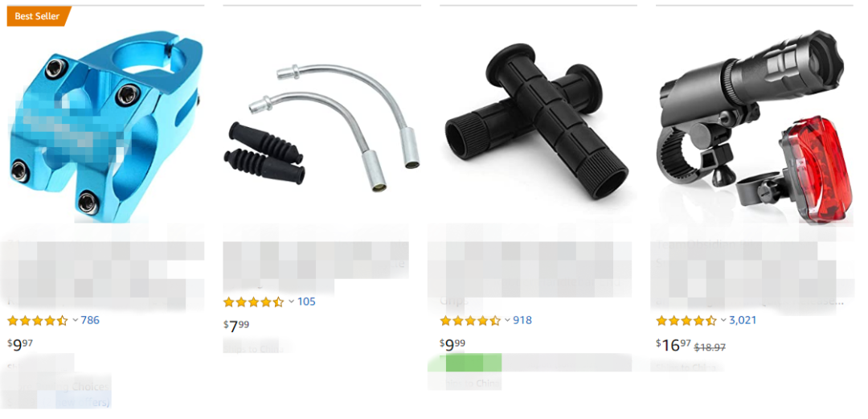Click the green badge under the $9.99 price
Image resolution: width=868 pixels, height=419 pixels.
click(x=474, y=363)
